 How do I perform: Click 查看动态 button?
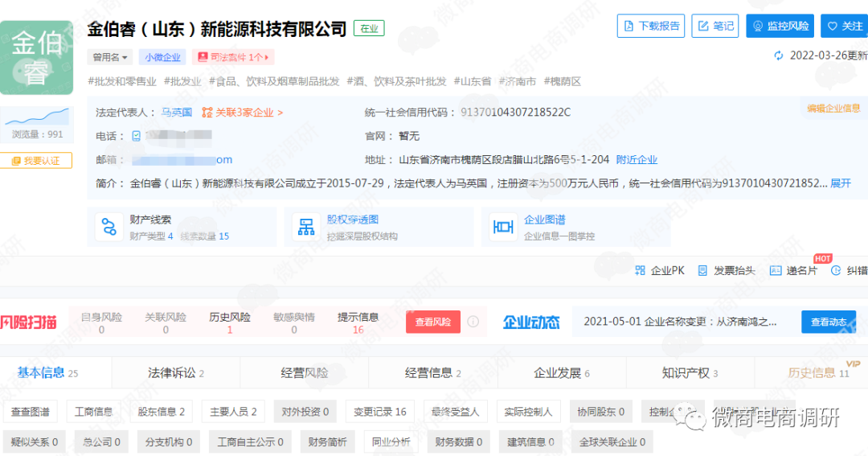click(828, 322)
